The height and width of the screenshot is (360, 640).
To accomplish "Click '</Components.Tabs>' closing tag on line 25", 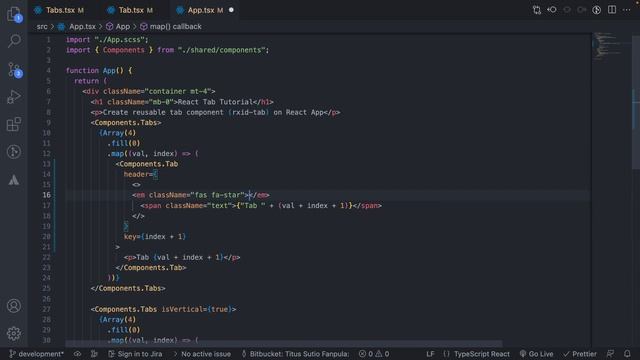I will click(128, 289).
